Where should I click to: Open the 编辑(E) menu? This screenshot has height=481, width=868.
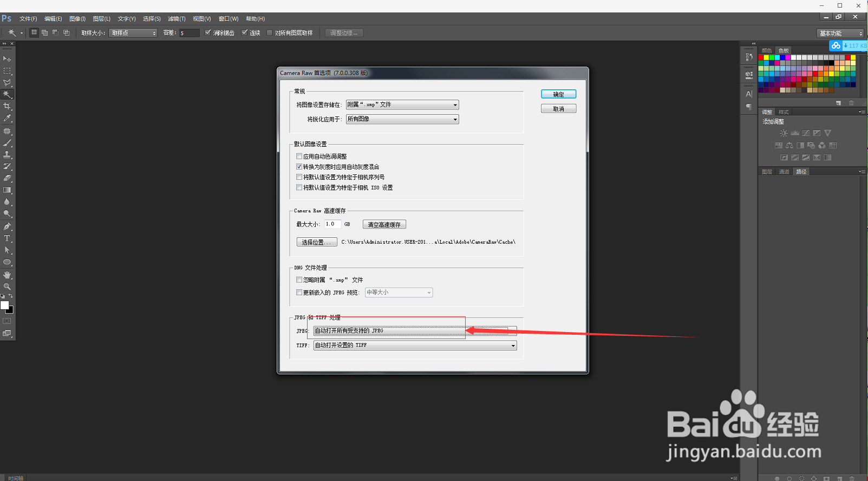tap(53, 18)
